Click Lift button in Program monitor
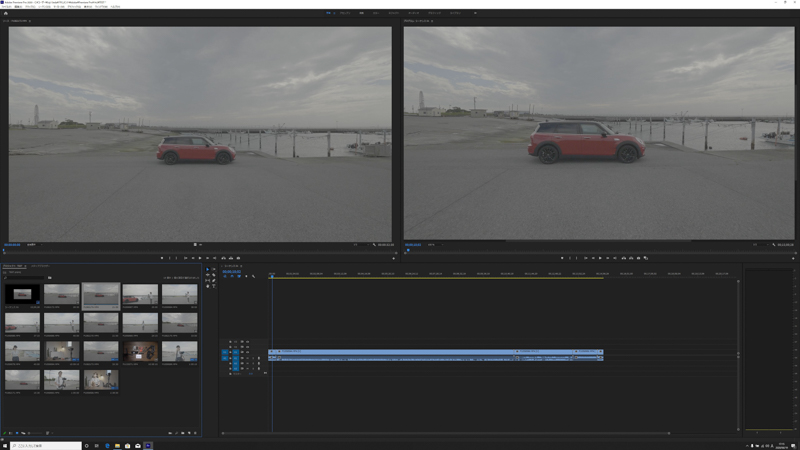This screenshot has height=450, width=800. pos(624,258)
